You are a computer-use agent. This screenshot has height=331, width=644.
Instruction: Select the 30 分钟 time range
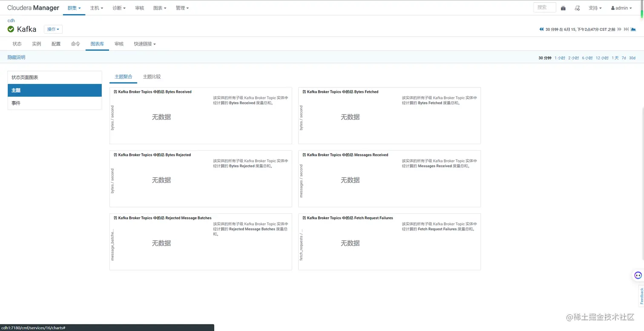[545, 58]
